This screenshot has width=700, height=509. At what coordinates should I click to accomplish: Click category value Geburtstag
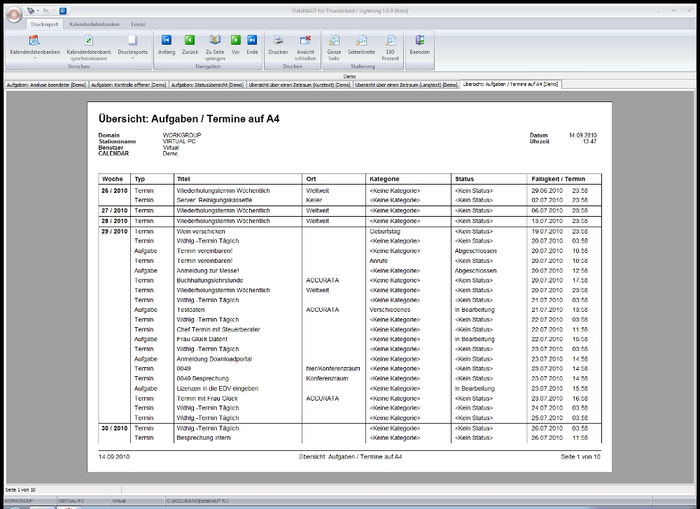(x=385, y=232)
